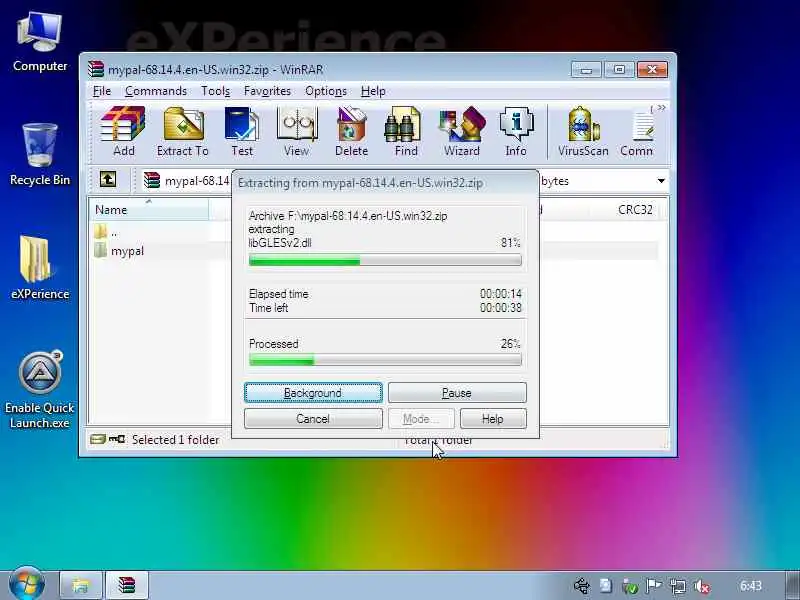Click the network tray icon
Screen dimensions: 800x600
point(678,586)
